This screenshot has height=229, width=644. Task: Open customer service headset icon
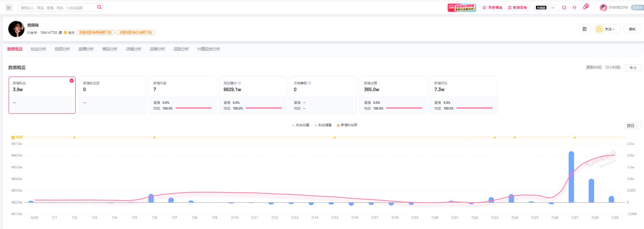click(574, 8)
